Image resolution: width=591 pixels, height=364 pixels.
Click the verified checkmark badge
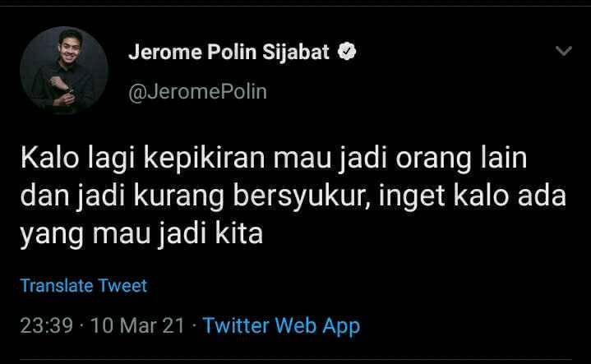pyautogui.click(x=347, y=52)
